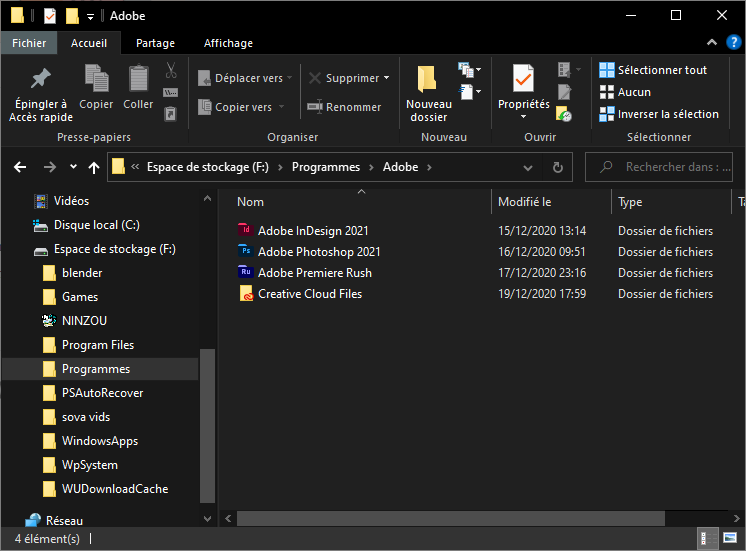Viewport: 746px width, 551px height.
Task: Click the edit pencil icon in Ouvrir group
Action: click(564, 92)
